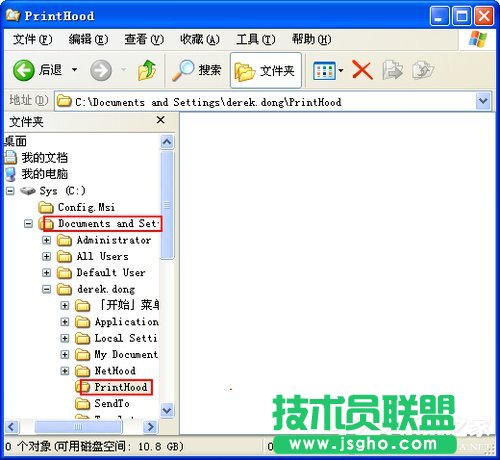
Task: Select 我的电脑 in the folder tree
Action: [45, 174]
